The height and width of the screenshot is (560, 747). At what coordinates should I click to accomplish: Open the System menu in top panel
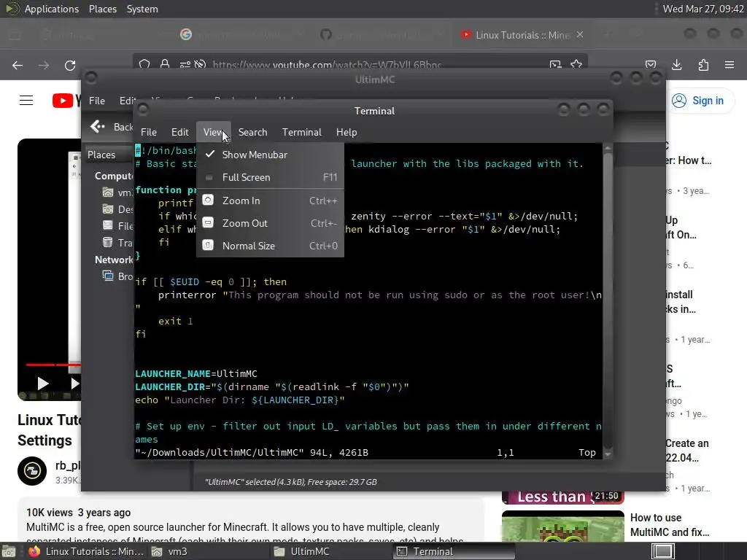pyautogui.click(x=142, y=9)
